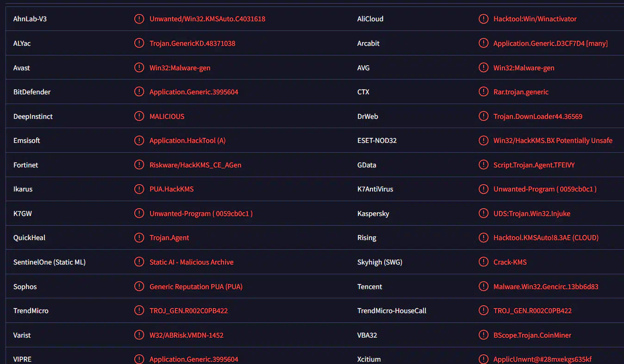624x364 pixels.
Task: Click the Generic Reputation PUA (PUA) result
Action: [x=196, y=287]
